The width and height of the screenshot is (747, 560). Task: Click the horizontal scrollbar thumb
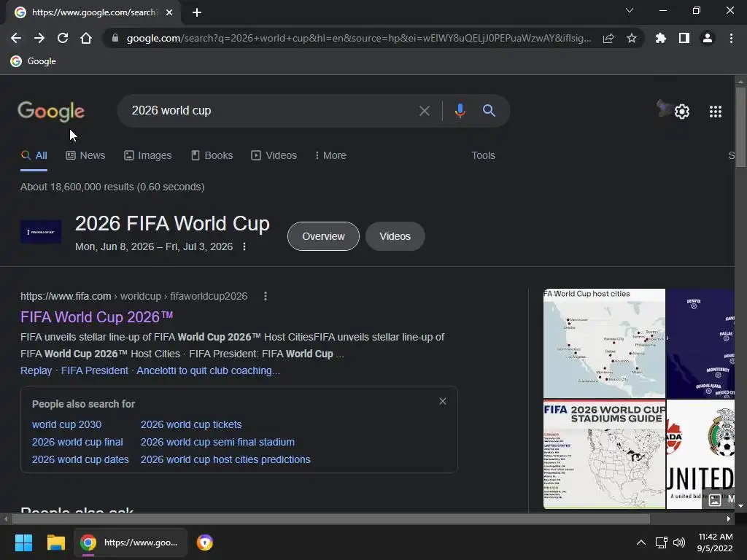[x=330, y=518]
